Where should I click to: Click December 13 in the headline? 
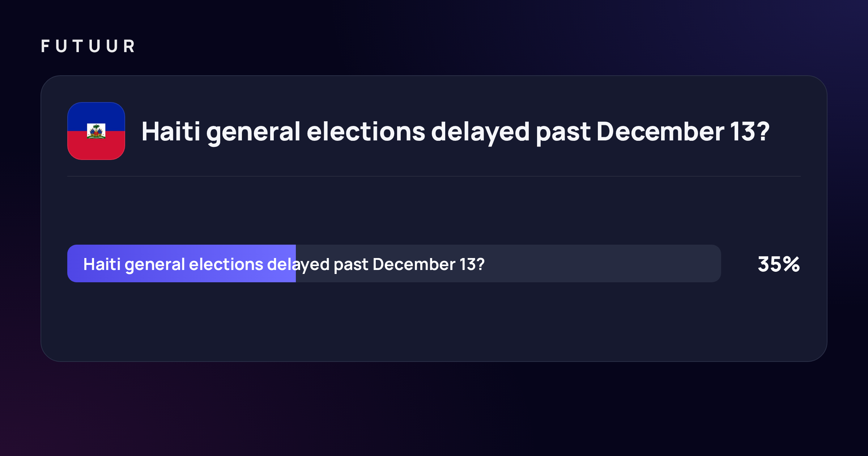(x=675, y=131)
